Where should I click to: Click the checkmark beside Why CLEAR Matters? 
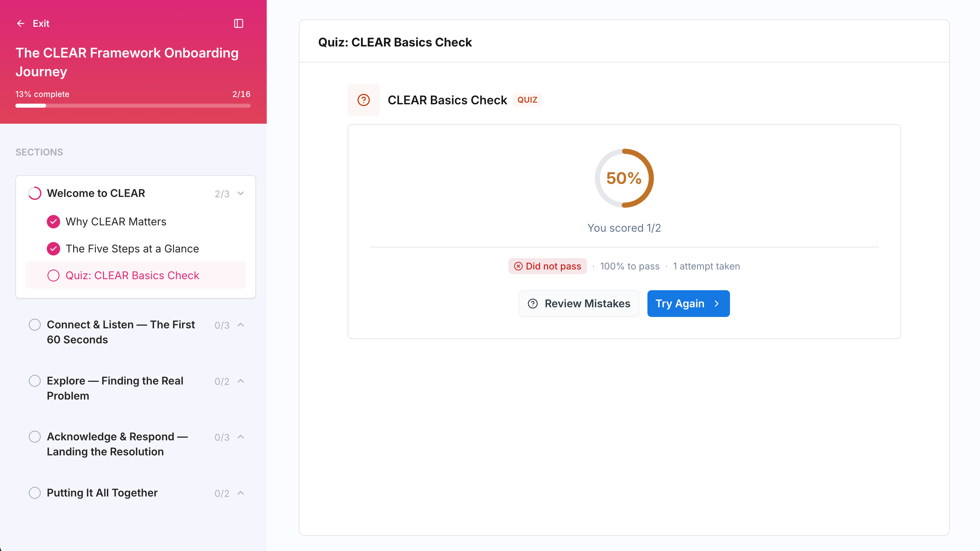(x=53, y=222)
